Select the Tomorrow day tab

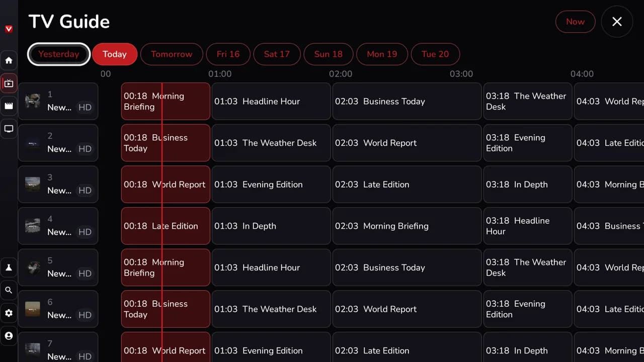pyautogui.click(x=172, y=54)
